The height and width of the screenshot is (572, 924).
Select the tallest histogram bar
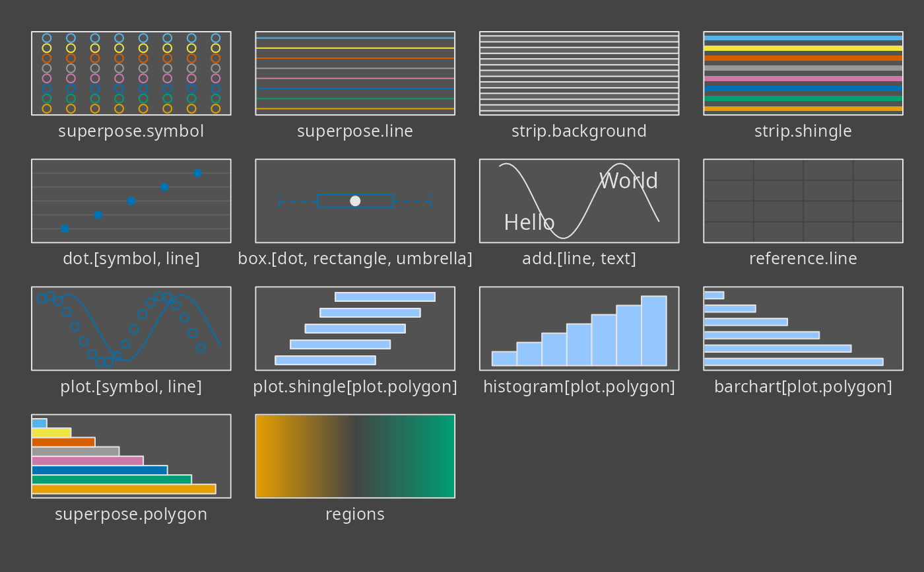653,330
